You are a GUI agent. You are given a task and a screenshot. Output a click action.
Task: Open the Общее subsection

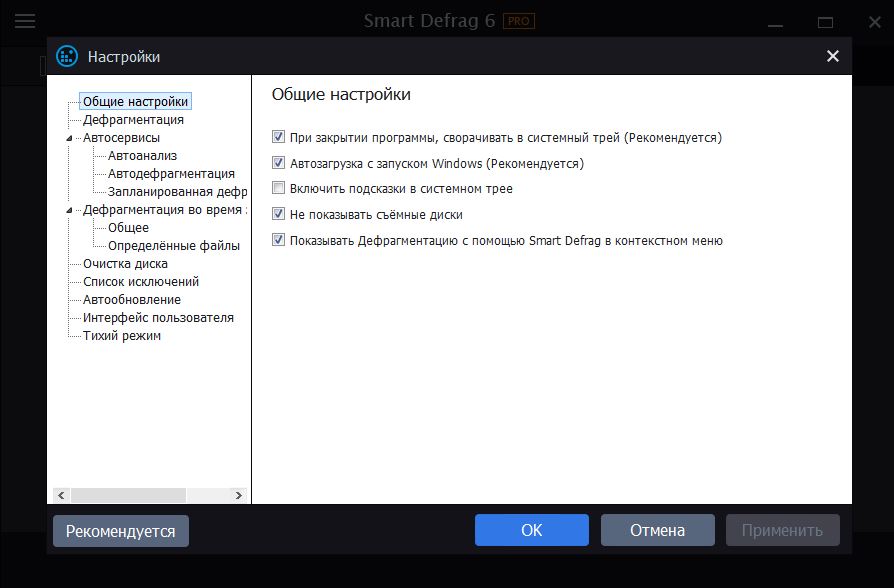128,228
